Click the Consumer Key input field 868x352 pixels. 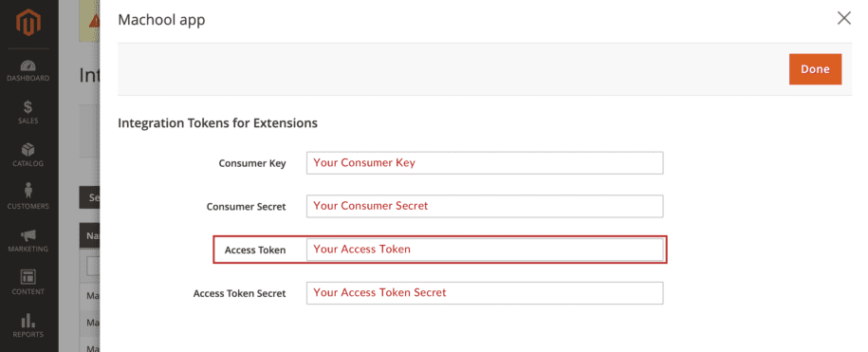485,163
